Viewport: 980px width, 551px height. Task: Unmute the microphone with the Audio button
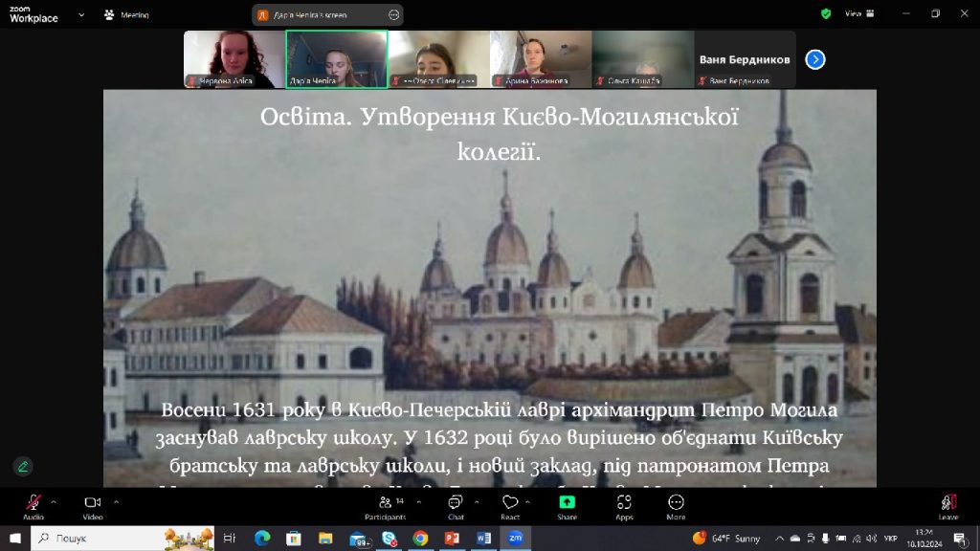(x=33, y=507)
